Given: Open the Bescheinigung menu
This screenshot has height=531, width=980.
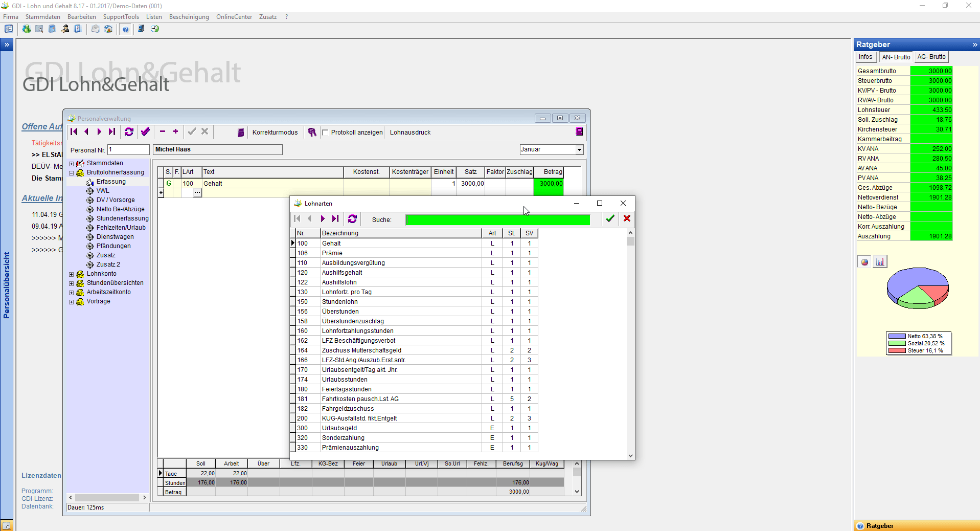Looking at the screenshot, I should [189, 17].
